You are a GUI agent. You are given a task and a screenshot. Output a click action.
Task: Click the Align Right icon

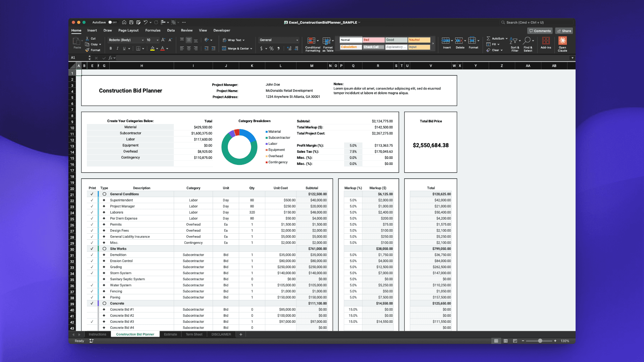click(x=196, y=49)
